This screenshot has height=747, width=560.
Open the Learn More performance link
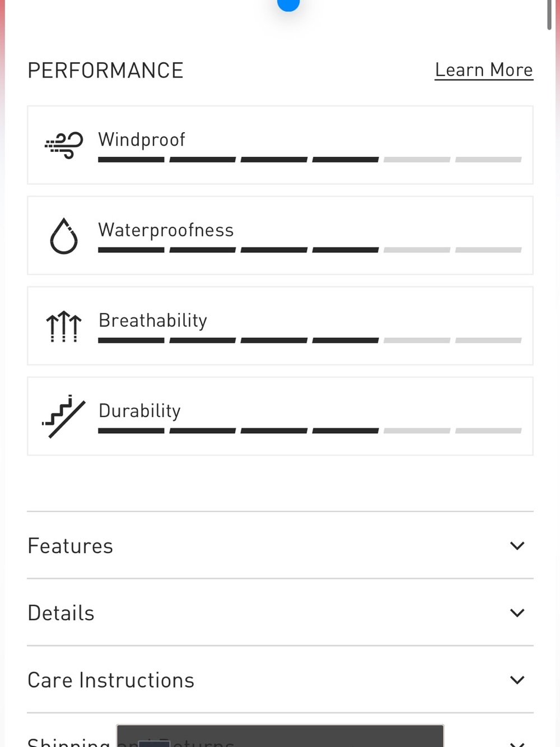click(484, 70)
